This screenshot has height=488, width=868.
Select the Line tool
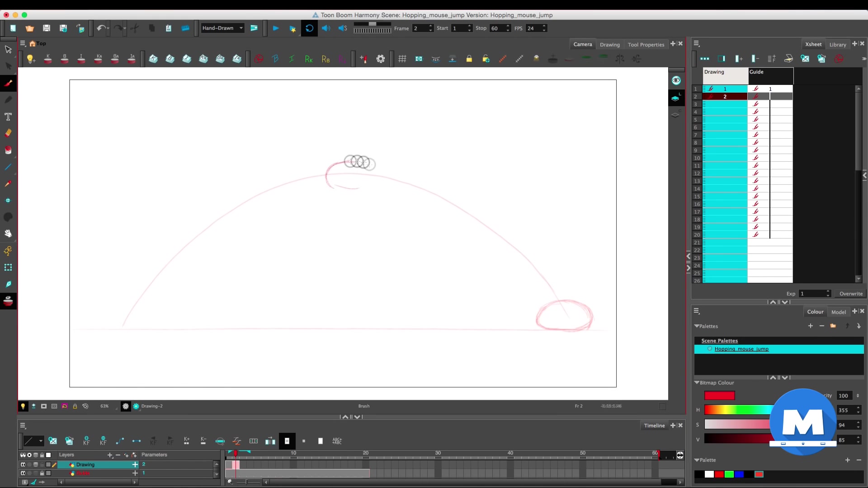(x=8, y=167)
